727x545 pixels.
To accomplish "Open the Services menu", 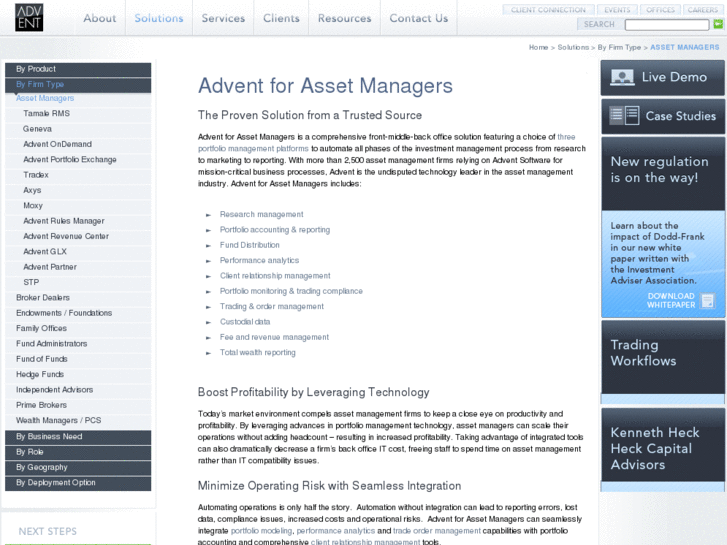I will 223,18.
